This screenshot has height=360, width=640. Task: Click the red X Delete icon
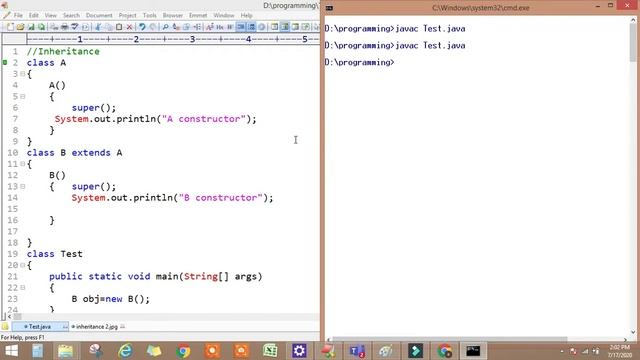pyautogui.click(x=129, y=27)
